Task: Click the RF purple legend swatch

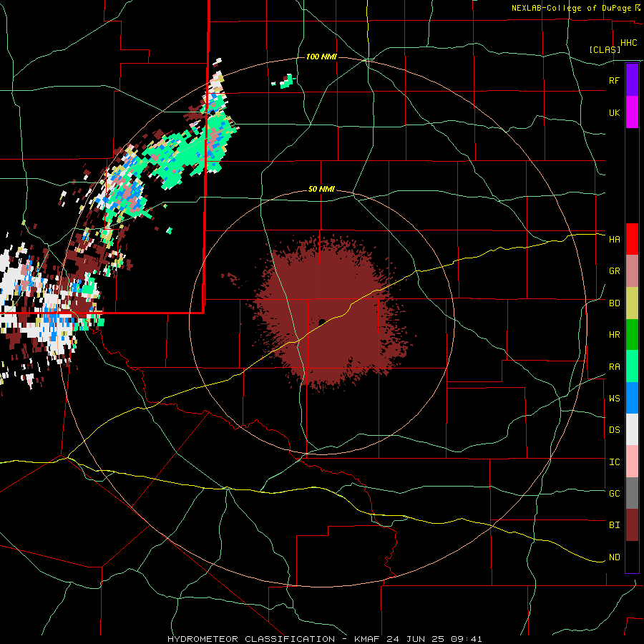Action: (x=632, y=80)
